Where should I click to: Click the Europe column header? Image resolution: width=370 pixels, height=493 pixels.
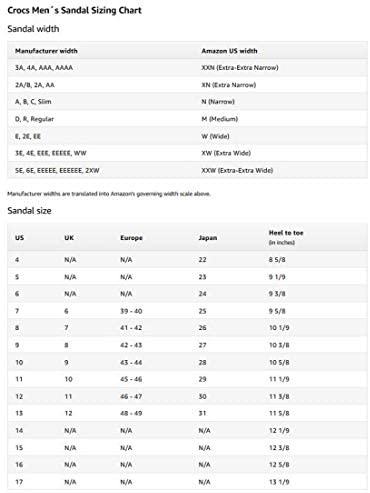tap(131, 238)
